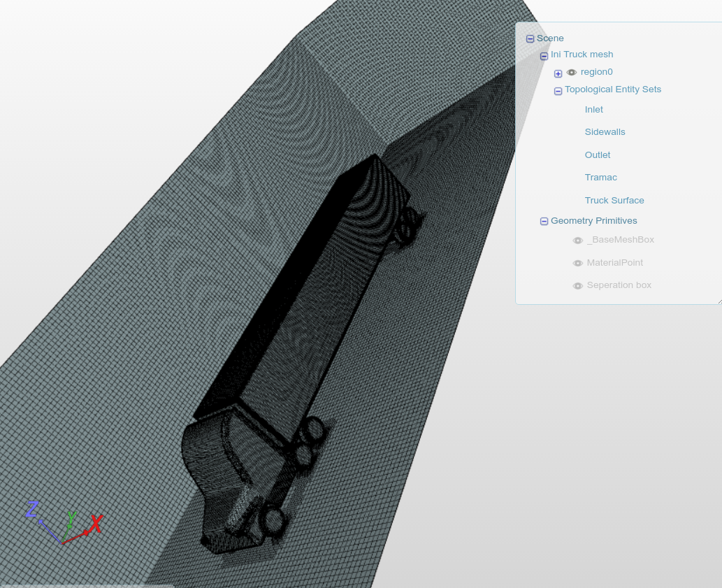Select the Tramac entity set
The height and width of the screenshot is (588, 722).
point(600,177)
